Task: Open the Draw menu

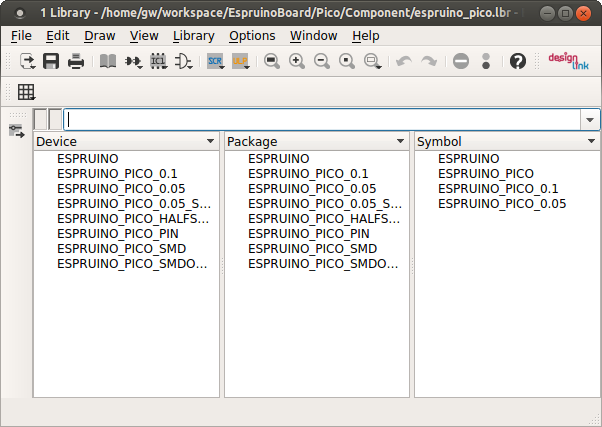Action: click(99, 36)
